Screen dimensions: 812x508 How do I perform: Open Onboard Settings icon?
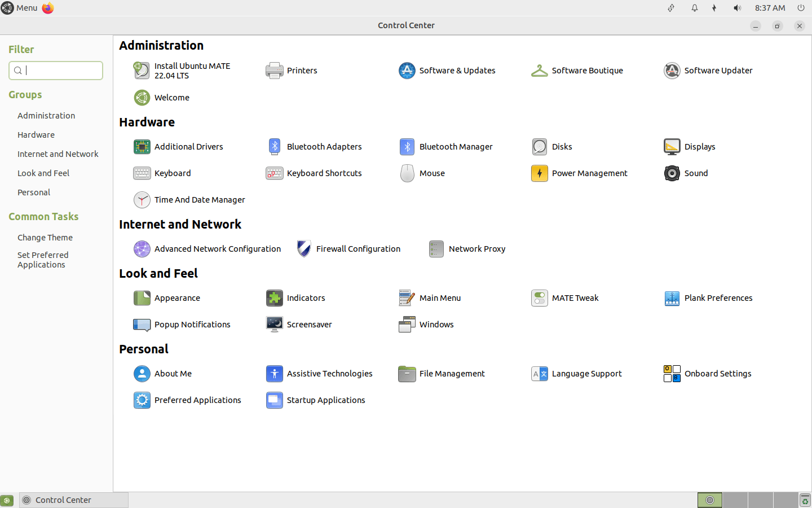672,374
